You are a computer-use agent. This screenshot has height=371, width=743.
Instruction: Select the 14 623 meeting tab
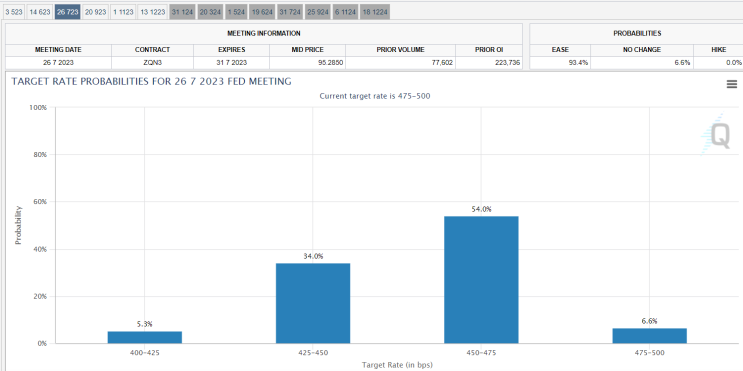[40, 12]
